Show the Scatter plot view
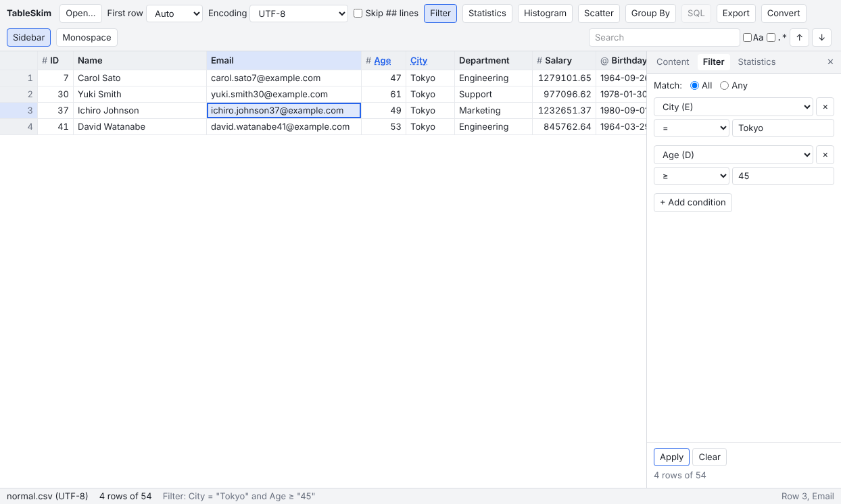 599,14
